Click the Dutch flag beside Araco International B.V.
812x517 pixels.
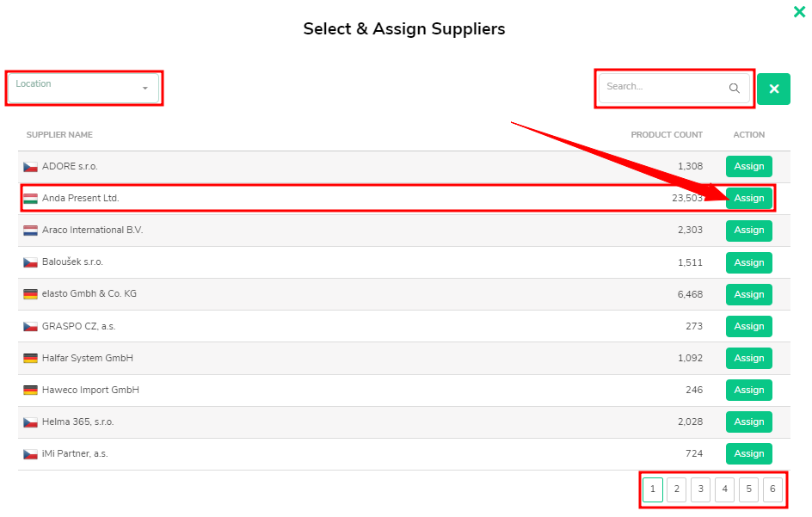click(31, 231)
